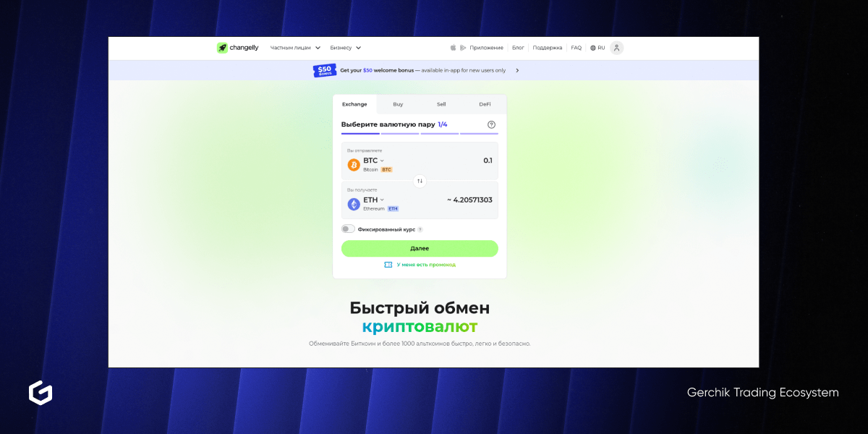The height and width of the screenshot is (434, 868).
Task: Open the Apple App Store icon
Action: click(x=454, y=48)
